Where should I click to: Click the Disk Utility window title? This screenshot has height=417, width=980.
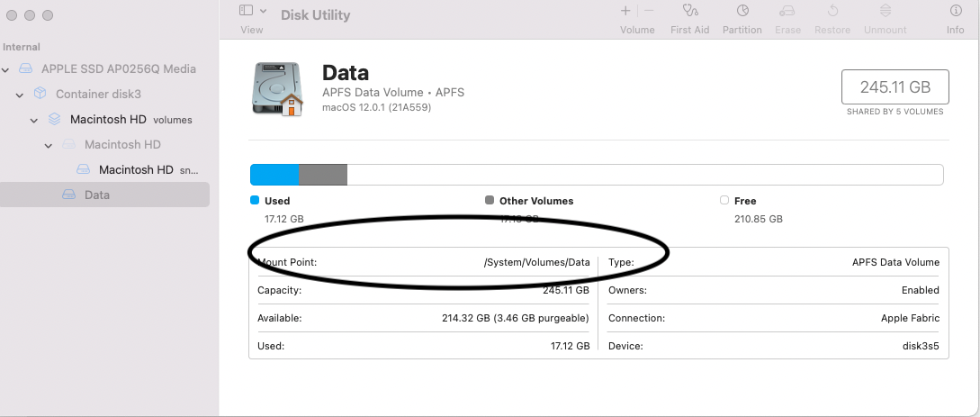[x=316, y=15]
